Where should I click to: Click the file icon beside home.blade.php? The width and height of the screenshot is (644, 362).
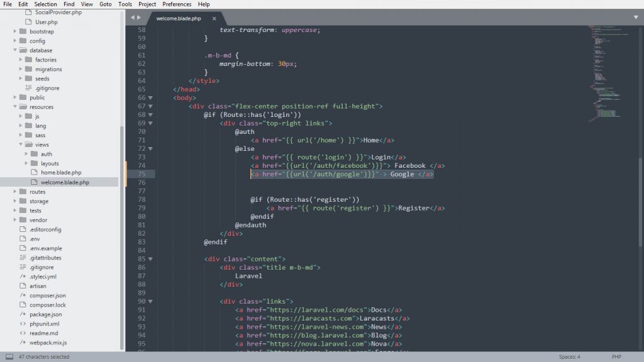click(34, 172)
